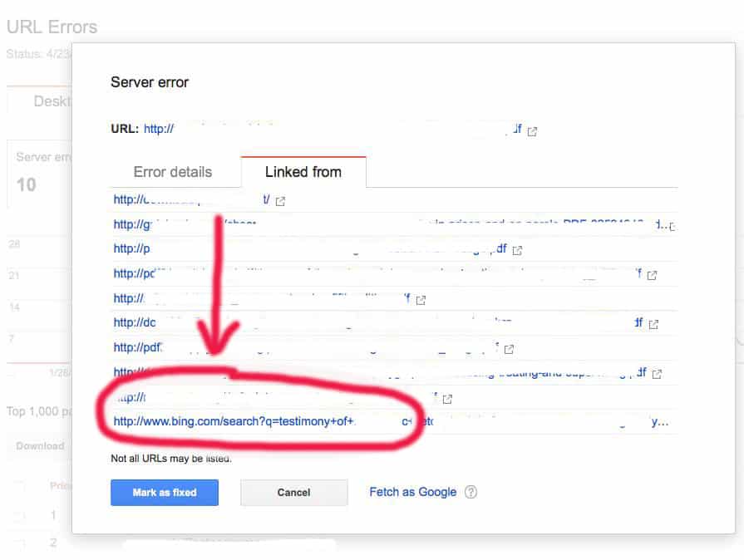Switch to the Error details tab
The width and height of the screenshot is (744, 560).
coord(173,172)
